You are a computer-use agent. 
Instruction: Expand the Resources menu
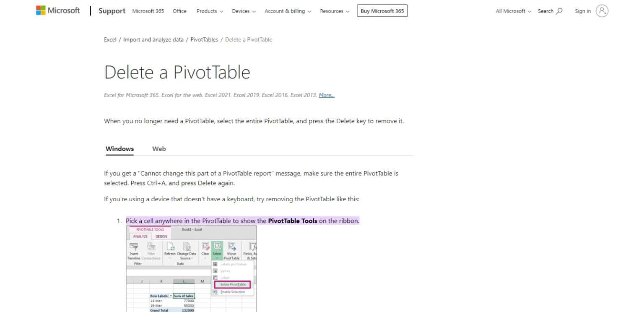click(x=335, y=11)
